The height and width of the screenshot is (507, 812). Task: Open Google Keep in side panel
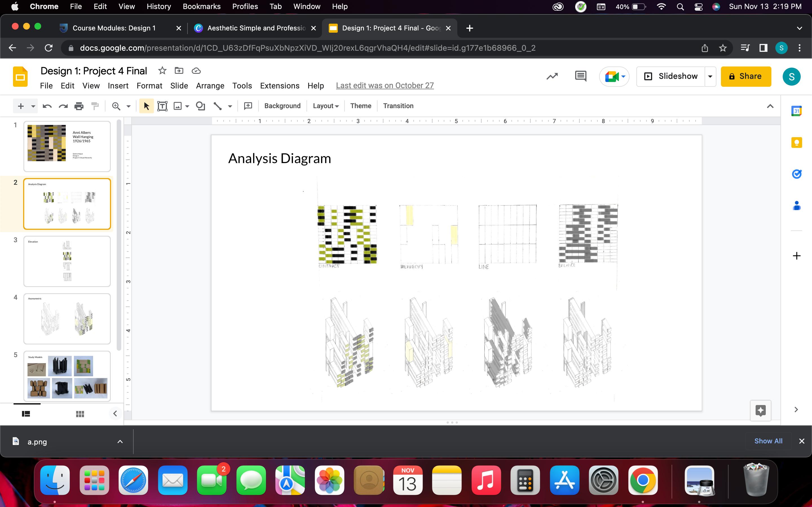coord(796,143)
